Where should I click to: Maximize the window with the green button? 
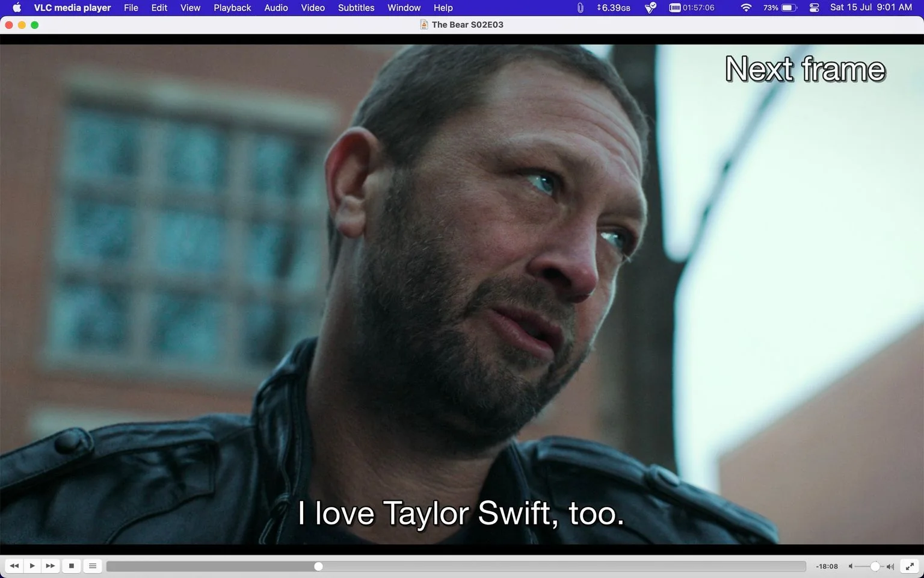[x=34, y=25]
